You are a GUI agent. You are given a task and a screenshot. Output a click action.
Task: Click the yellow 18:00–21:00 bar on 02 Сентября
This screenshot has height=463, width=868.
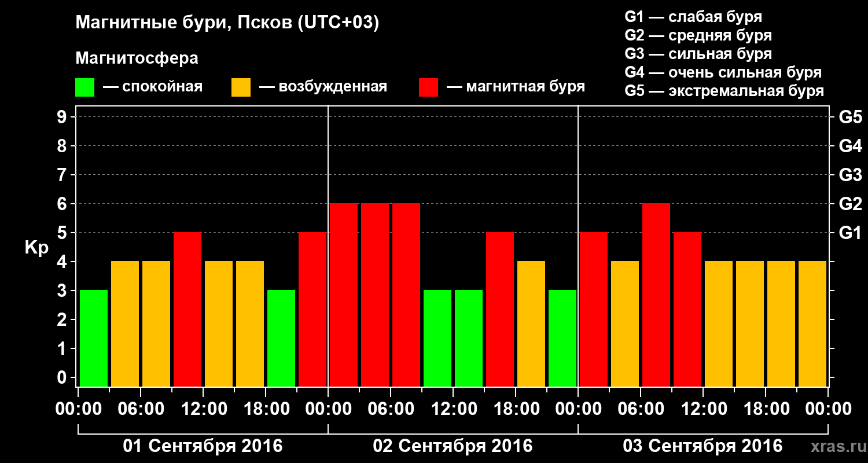click(x=531, y=324)
